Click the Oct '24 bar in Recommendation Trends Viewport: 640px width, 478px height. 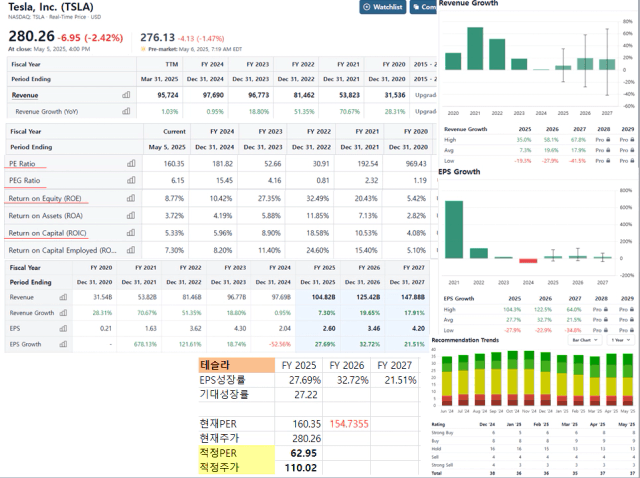click(x=513, y=378)
